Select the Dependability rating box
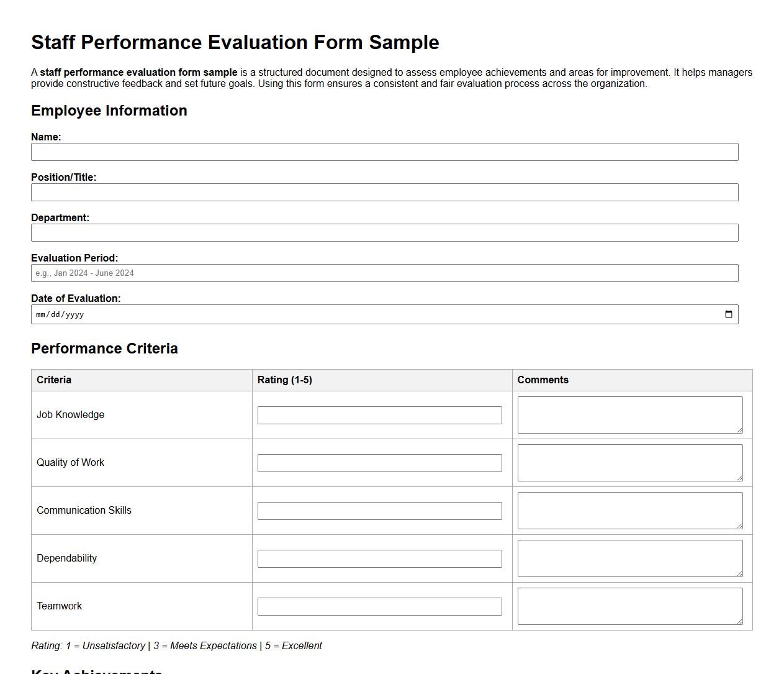Screen dimensions: 784x674 (x=379, y=558)
